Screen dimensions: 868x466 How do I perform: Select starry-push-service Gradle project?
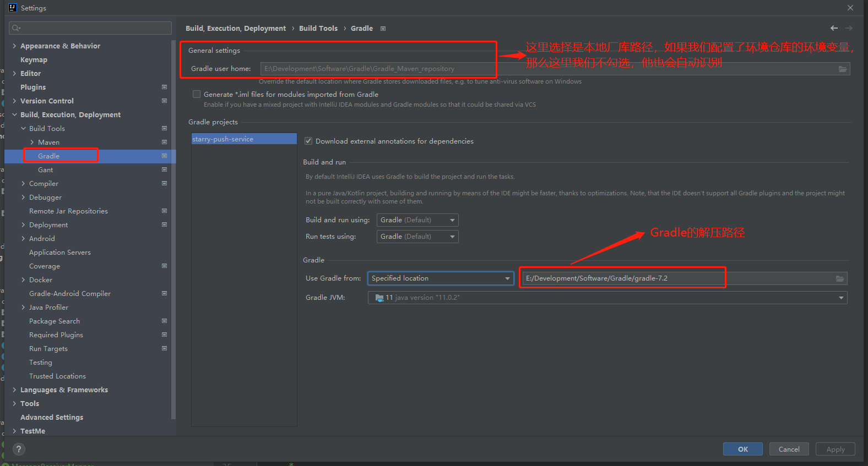pos(244,139)
